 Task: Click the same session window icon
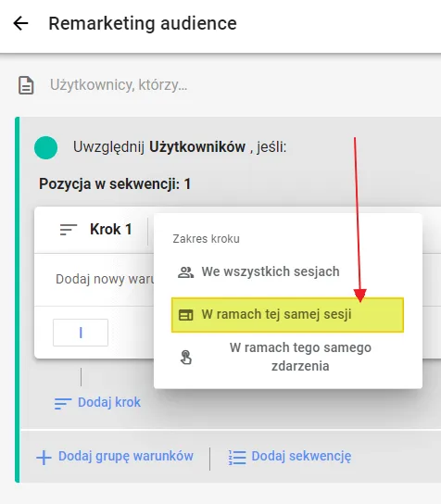pos(186,315)
